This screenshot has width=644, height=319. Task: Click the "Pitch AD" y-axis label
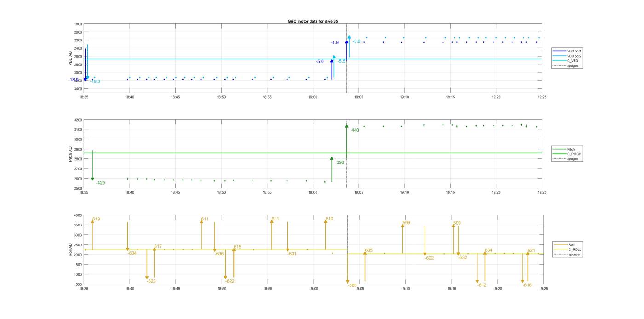[70, 154]
